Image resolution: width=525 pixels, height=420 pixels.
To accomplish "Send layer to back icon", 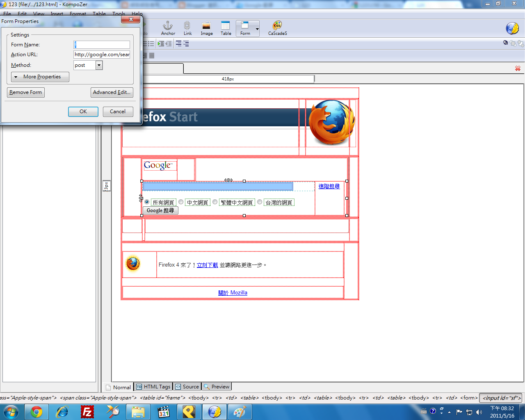I will coord(520,43).
